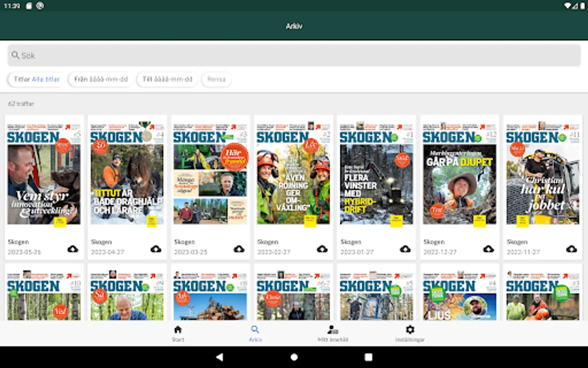Download the Skogen 2023-03-25 issue
Image resolution: width=588 pixels, height=368 pixels.
click(x=239, y=249)
